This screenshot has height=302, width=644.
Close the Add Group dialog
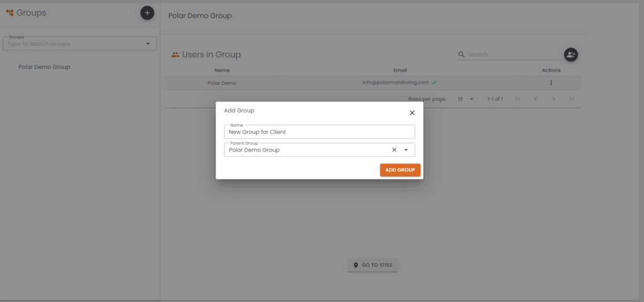click(412, 113)
